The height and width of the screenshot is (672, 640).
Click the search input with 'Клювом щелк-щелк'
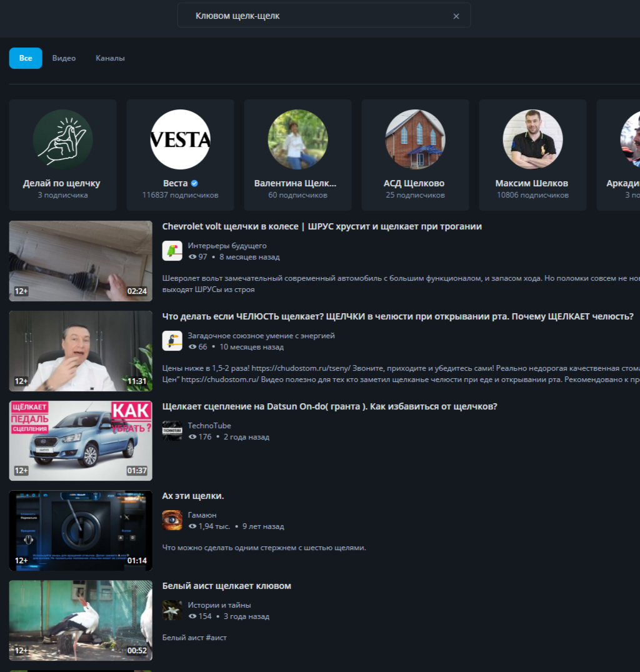pos(312,16)
